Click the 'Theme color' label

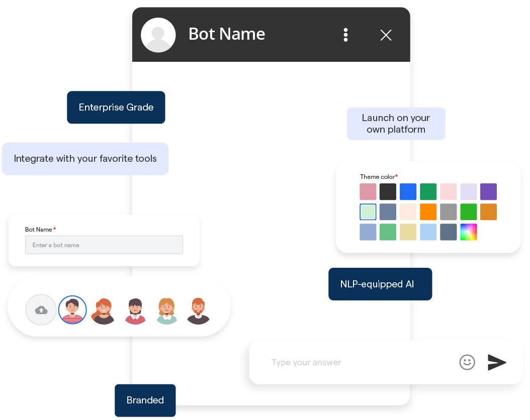pyautogui.click(x=379, y=176)
